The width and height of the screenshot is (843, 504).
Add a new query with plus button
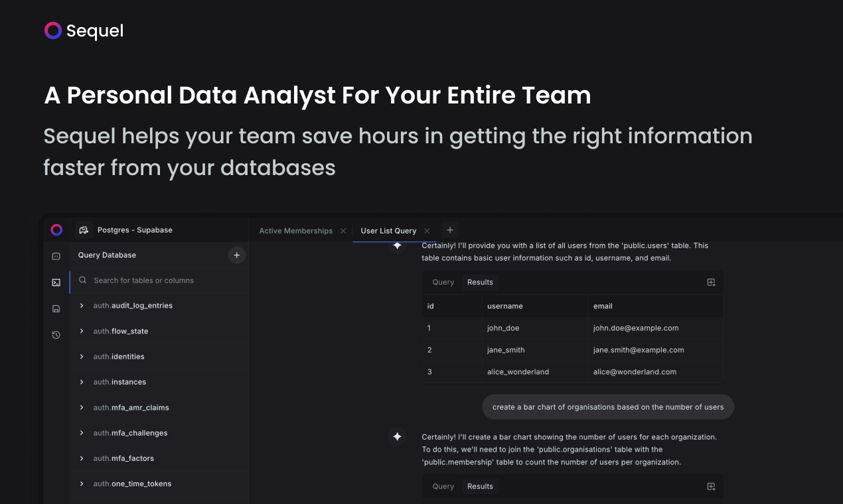(237, 255)
